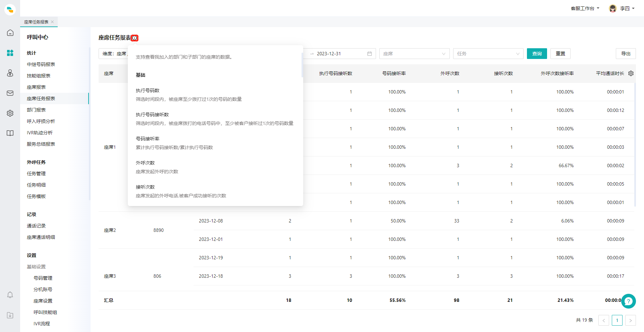Click the 66.67% rate cell
The image size is (644, 332).
(566, 165)
